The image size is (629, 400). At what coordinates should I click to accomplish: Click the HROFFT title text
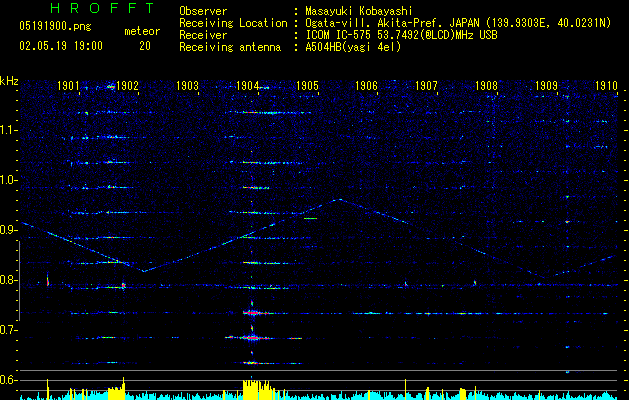pos(103,8)
